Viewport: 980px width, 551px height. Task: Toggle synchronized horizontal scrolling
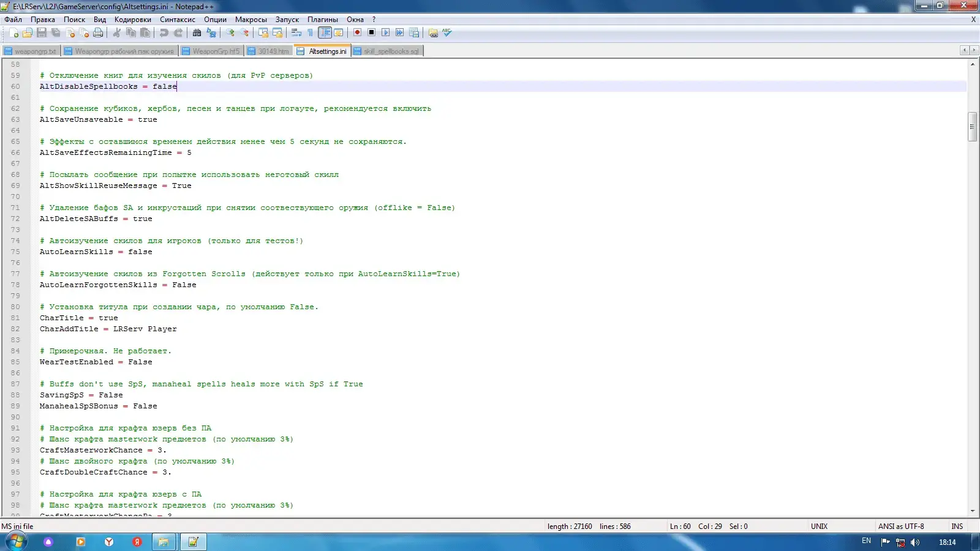[277, 33]
